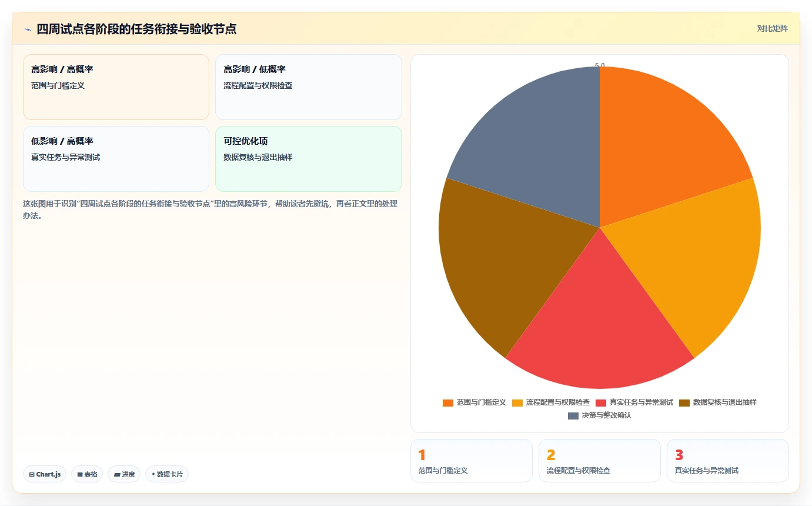Select the 低影响 / 高概率 card
Image resolution: width=812 pixels, height=506 pixels.
[x=116, y=159]
